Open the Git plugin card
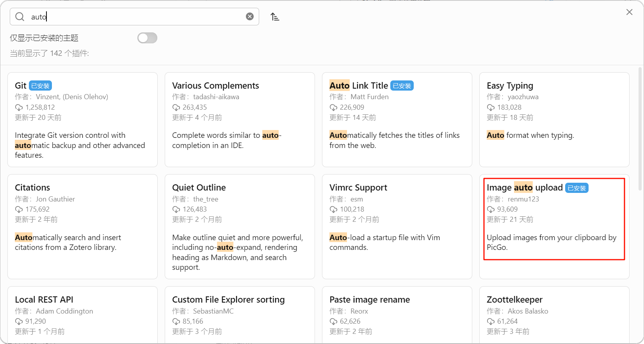The width and height of the screenshot is (644, 344). pyautogui.click(x=82, y=119)
